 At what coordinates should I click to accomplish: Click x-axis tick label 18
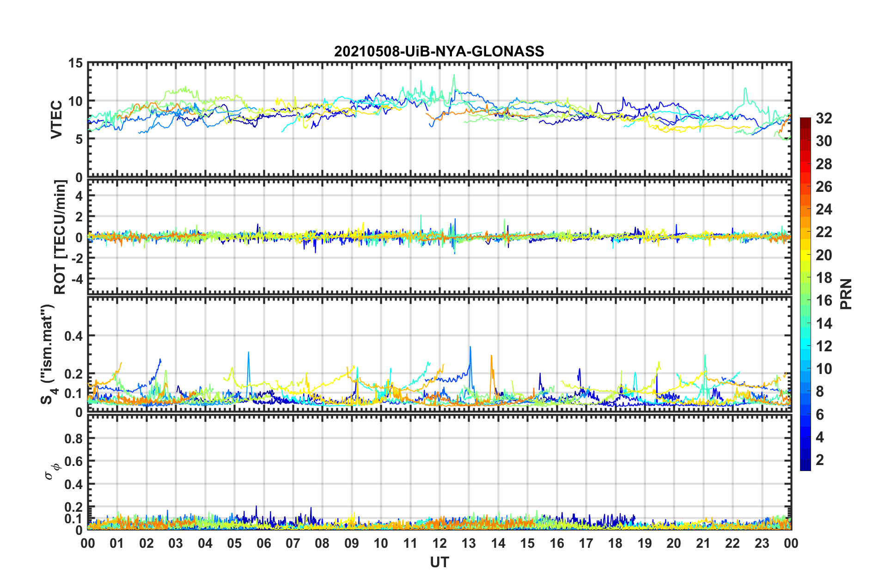(616, 543)
